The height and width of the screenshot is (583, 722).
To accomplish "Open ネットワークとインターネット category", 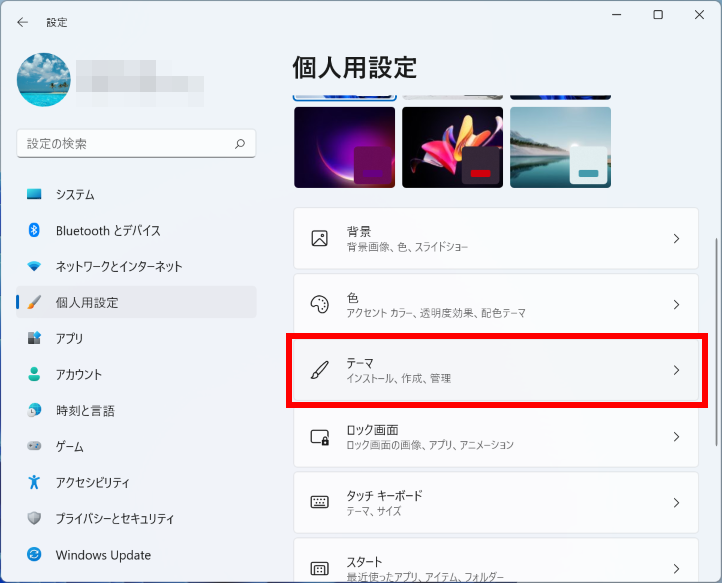I will [136, 266].
